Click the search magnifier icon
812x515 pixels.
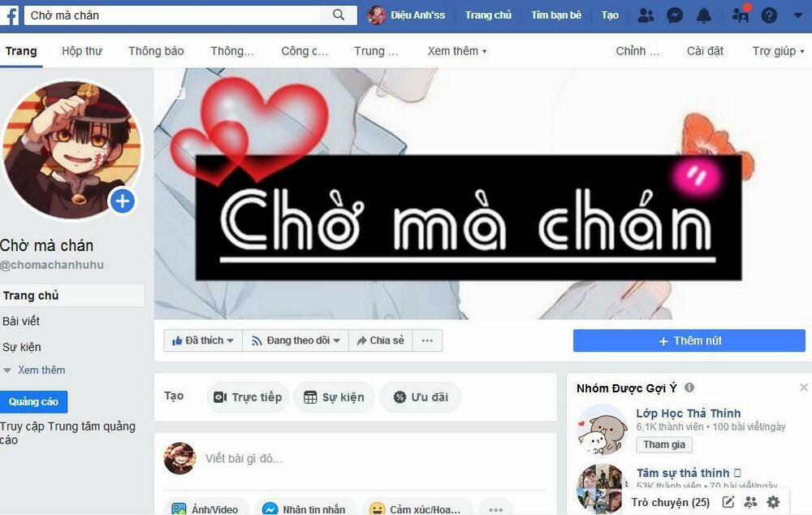pyautogui.click(x=339, y=15)
